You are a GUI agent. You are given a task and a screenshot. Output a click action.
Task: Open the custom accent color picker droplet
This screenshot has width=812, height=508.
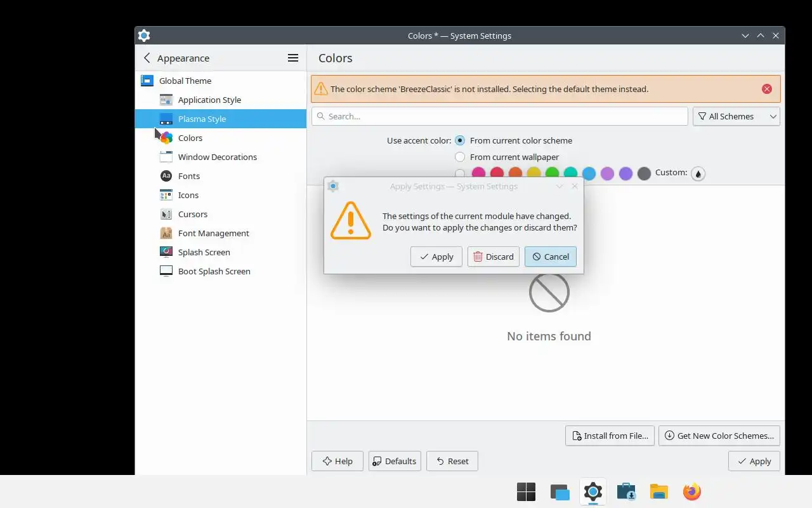pyautogui.click(x=698, y=173)
